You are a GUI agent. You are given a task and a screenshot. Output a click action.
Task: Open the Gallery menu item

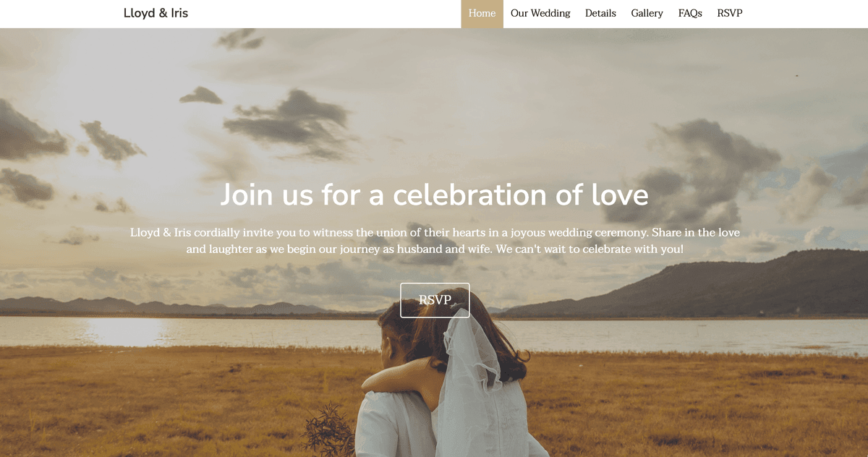[x=647, y=14]
